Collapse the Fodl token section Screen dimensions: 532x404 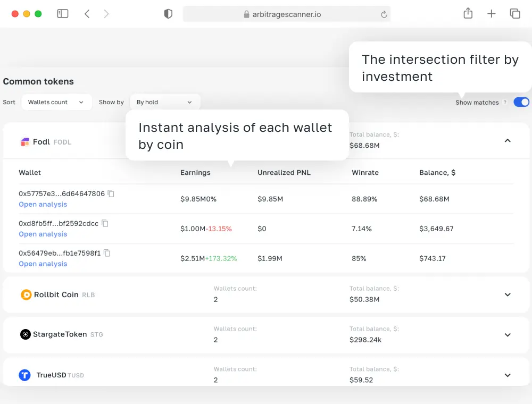click(508, 141)
